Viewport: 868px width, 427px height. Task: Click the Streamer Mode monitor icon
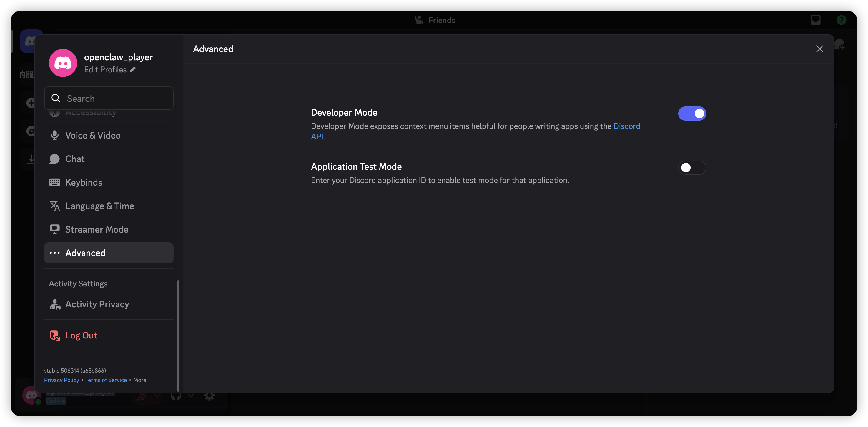[x=55, y=229]
